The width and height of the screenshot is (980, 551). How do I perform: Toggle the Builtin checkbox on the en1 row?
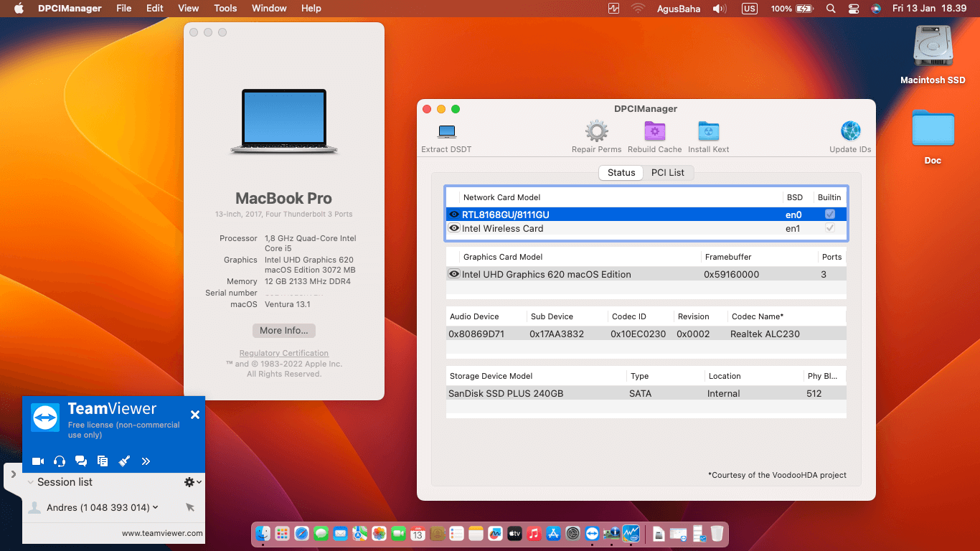pyautogui.click(x=830, y=228)
